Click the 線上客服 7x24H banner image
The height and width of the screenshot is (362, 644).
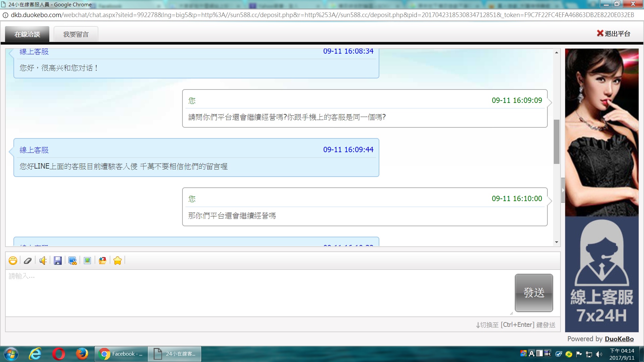pos(602,274)
